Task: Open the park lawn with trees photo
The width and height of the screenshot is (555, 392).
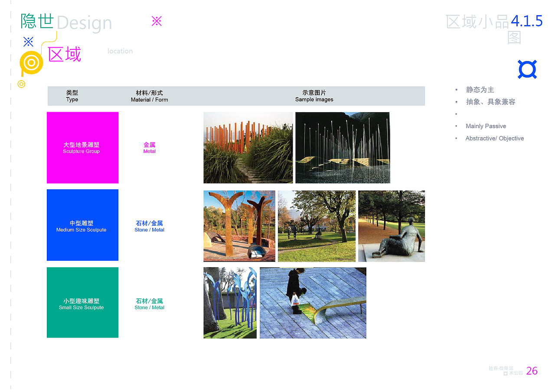Action: coord(317,226)
